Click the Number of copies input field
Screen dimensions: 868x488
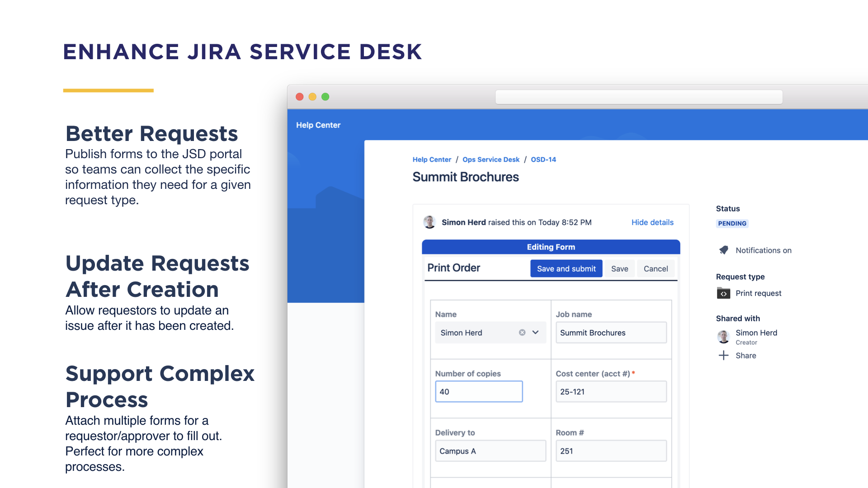478,392
